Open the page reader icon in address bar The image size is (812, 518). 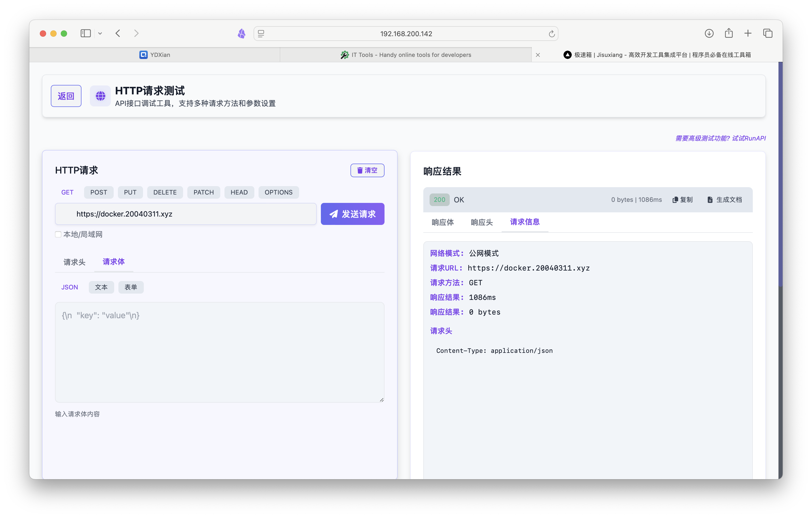[x=261, y=33]
